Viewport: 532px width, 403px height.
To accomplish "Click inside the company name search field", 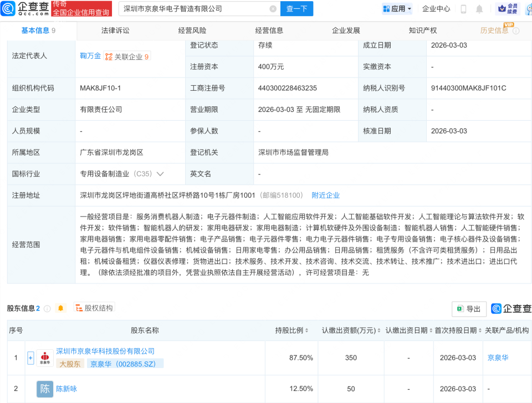I will point(194,9).
